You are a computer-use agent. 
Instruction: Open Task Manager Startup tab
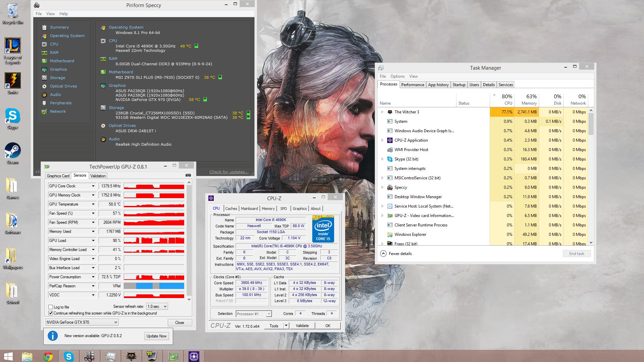tap(459, 85)
